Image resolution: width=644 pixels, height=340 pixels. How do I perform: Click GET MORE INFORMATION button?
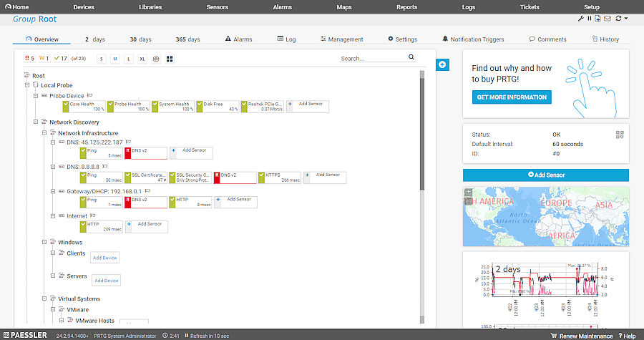point(512,97)
